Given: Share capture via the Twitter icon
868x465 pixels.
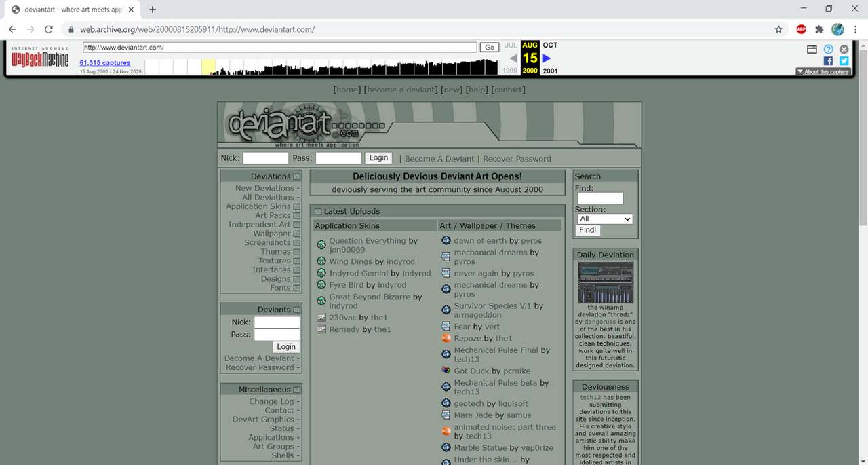Looking at the screenshot, I should pyautogui.click(x=844, y=61).
